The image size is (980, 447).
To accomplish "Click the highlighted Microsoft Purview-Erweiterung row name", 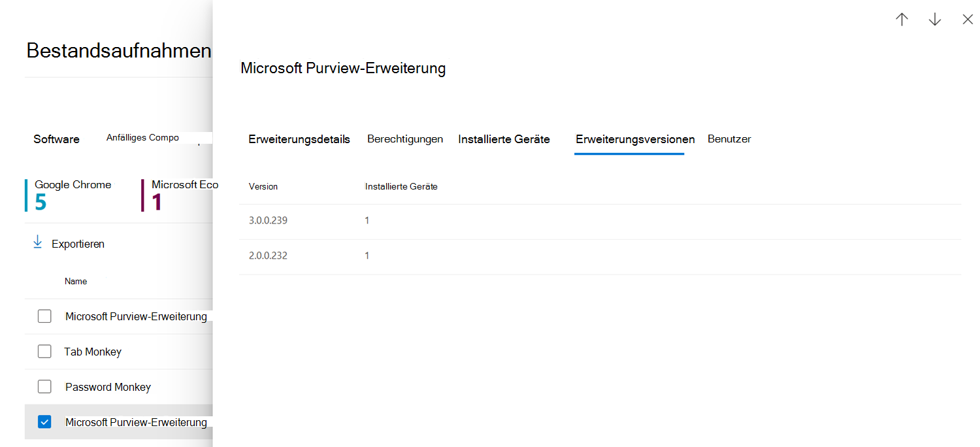I will (136, 422).
